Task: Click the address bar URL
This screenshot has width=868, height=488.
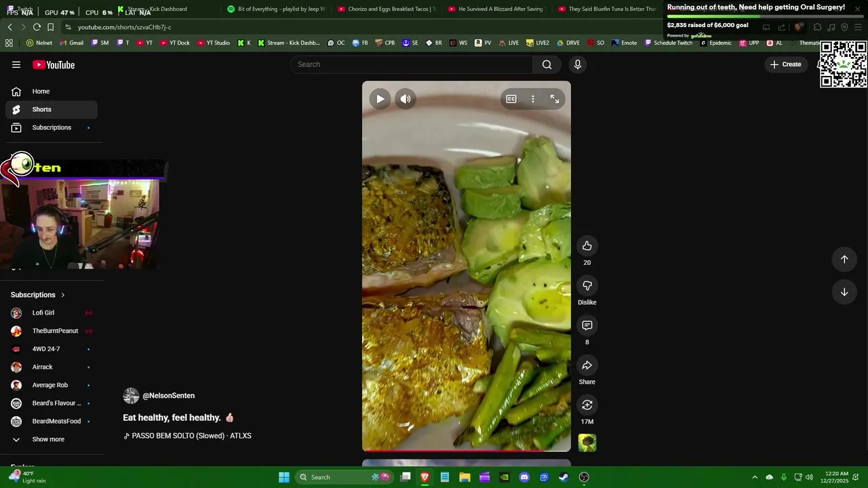Action: point(125,27)
